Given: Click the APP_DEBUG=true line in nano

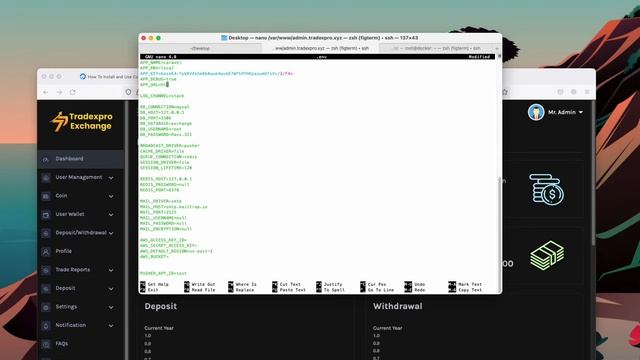Looking at the screenshot, I should (x=158, y=79).
